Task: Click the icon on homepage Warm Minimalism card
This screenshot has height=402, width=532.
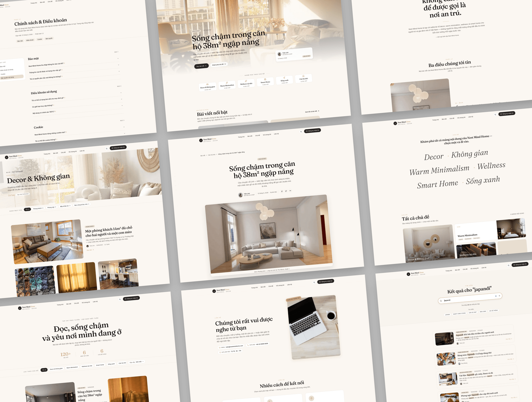Action: point(227,82)
